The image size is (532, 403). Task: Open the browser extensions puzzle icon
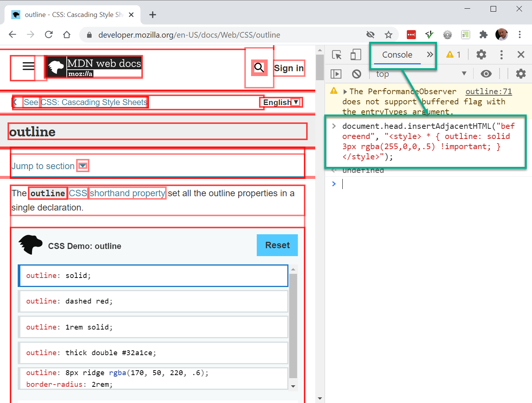[x=483, y=34]
